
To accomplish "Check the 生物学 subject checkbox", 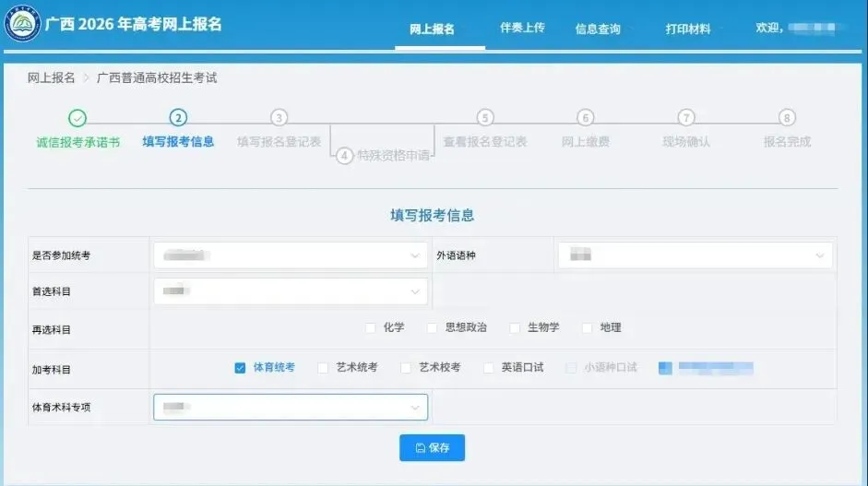I will (515, 327).
